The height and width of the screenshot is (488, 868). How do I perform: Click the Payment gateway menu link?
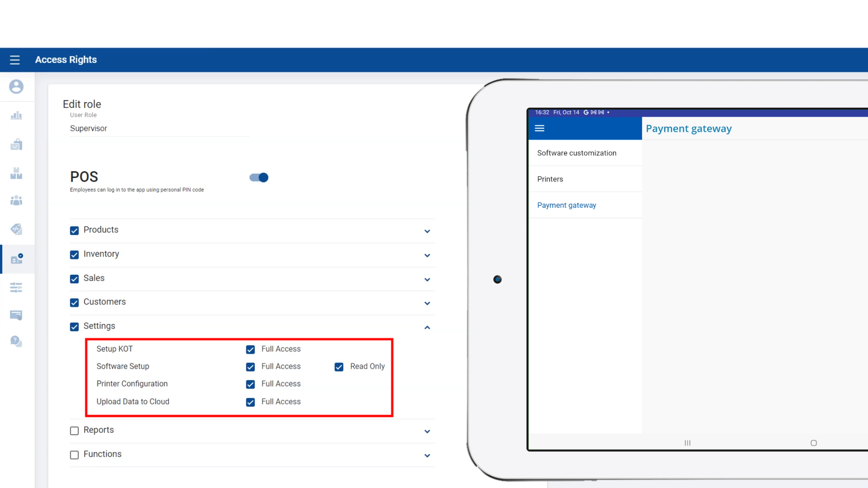[x=566, y=205]
